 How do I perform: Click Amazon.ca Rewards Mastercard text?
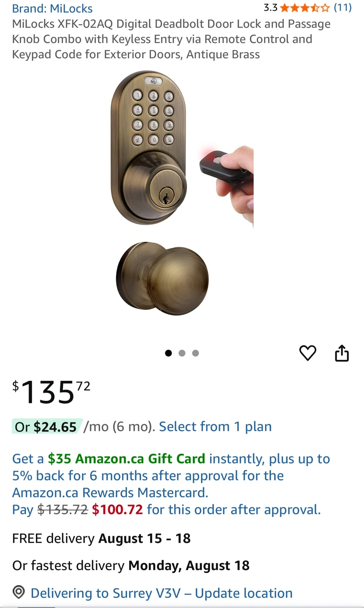pyautogui.click(x=110, y=493)
